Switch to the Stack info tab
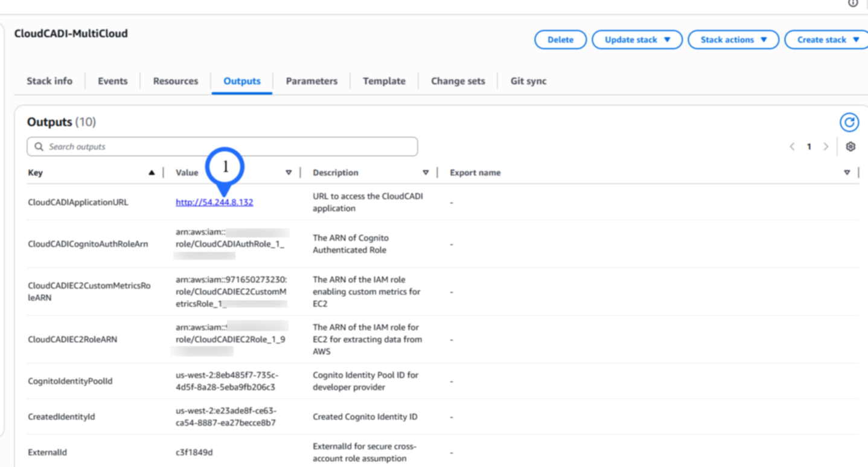The image size is (868, 467). coord(49,81)
